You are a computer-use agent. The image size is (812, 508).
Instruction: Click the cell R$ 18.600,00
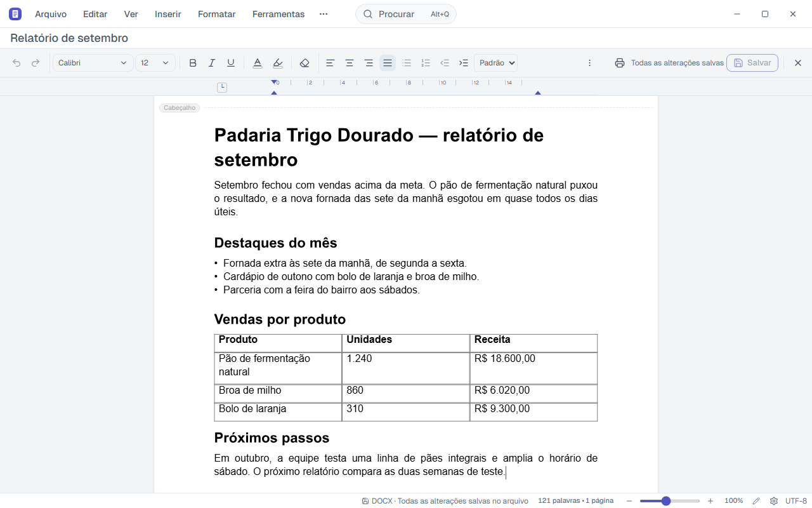click(534, 368)
